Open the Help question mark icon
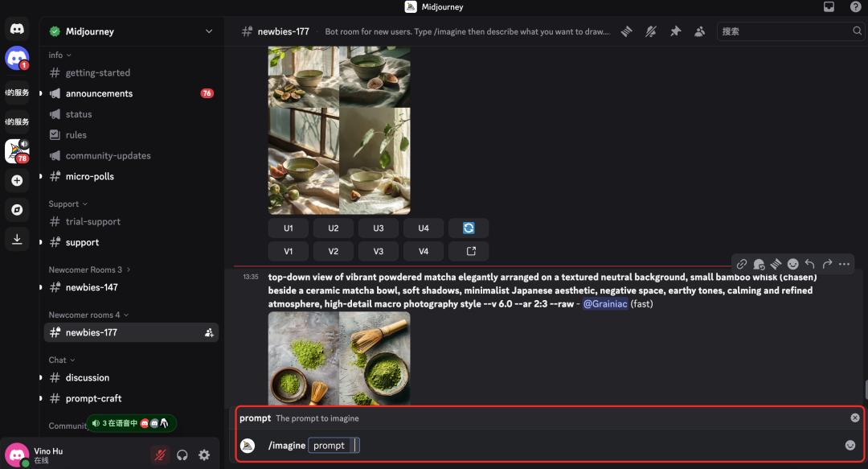 [x=855, y=6]
